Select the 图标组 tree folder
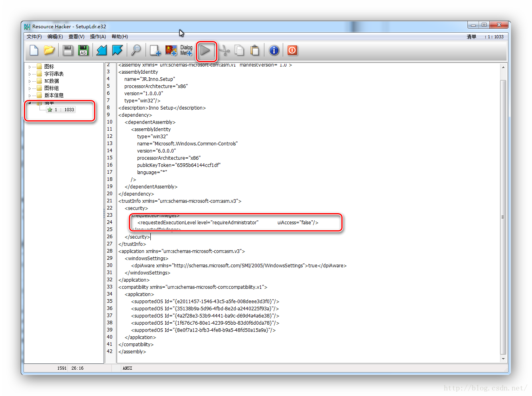The image size is (532, 396). (x=51, y=88)
